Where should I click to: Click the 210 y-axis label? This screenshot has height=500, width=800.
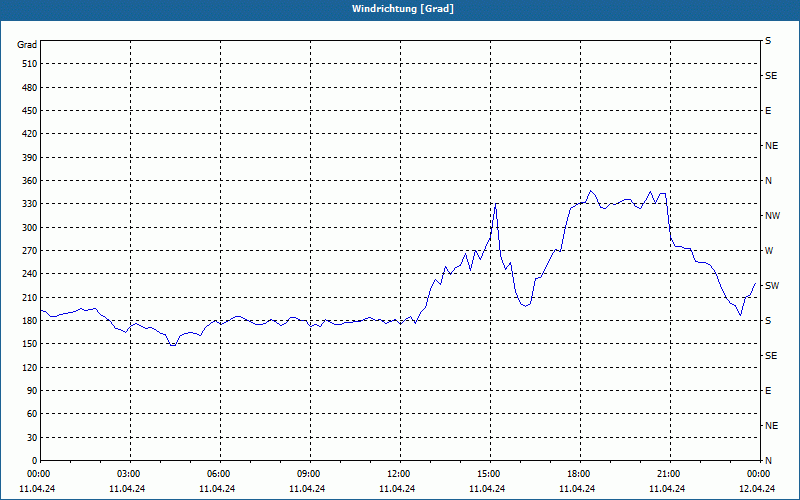30,297
